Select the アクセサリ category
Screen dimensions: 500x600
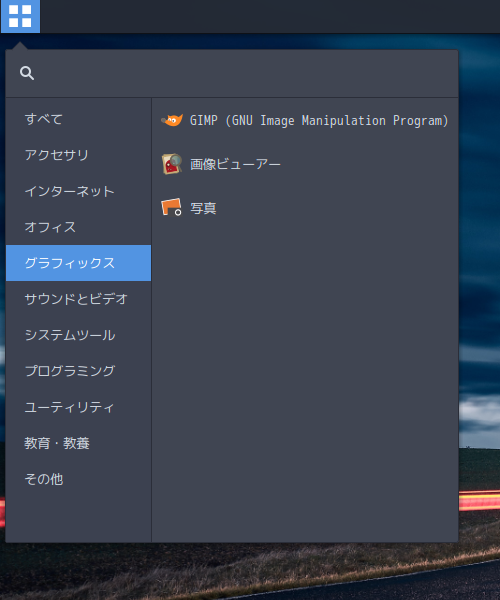78,155
